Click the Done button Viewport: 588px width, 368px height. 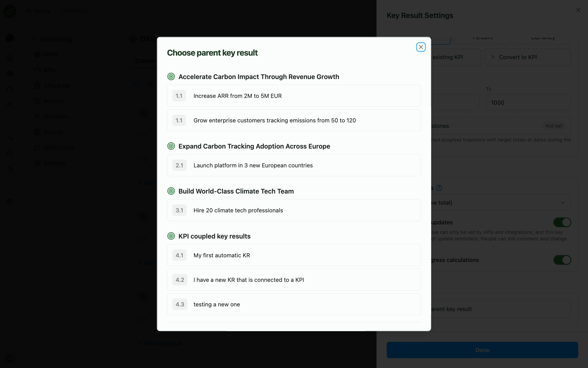click(482, 350)
